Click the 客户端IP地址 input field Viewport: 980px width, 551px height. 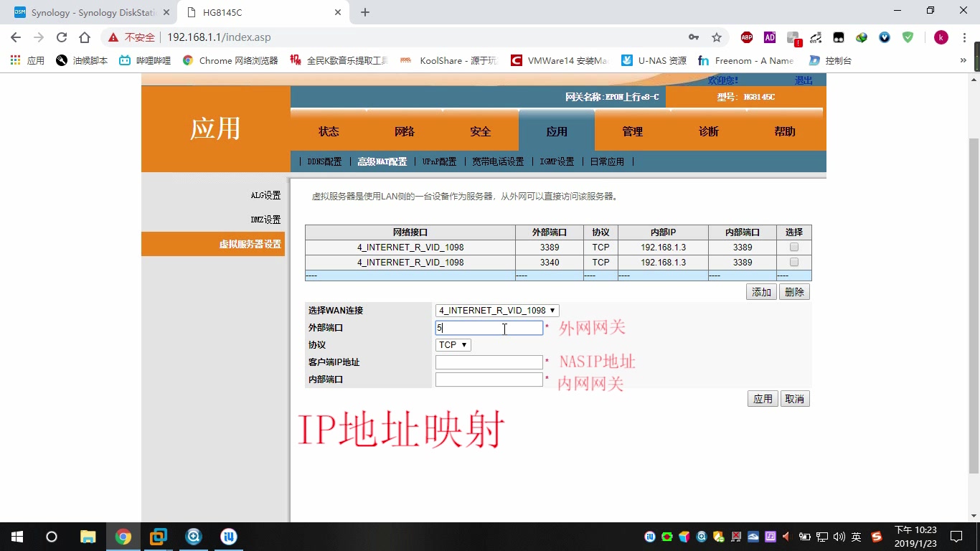489,362
